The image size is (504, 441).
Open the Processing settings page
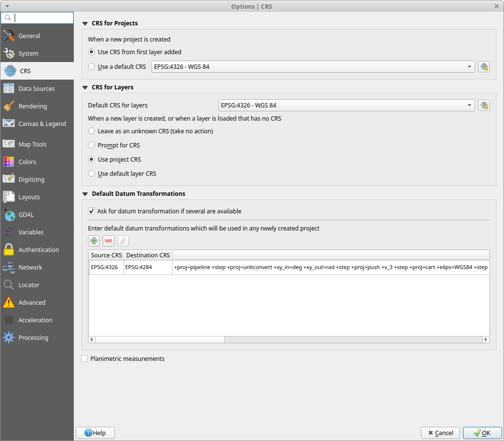click(33, 337)
